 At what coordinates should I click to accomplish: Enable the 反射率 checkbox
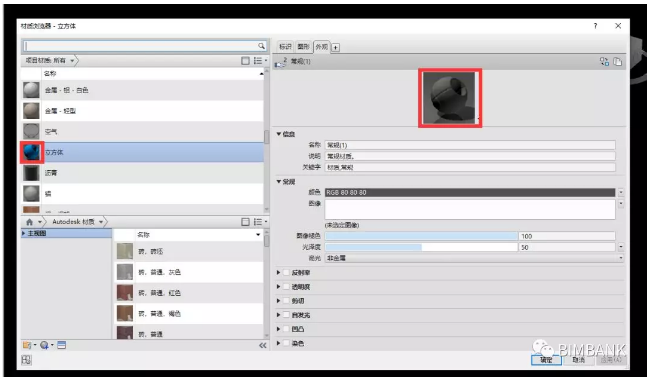[x=287, y=273]
